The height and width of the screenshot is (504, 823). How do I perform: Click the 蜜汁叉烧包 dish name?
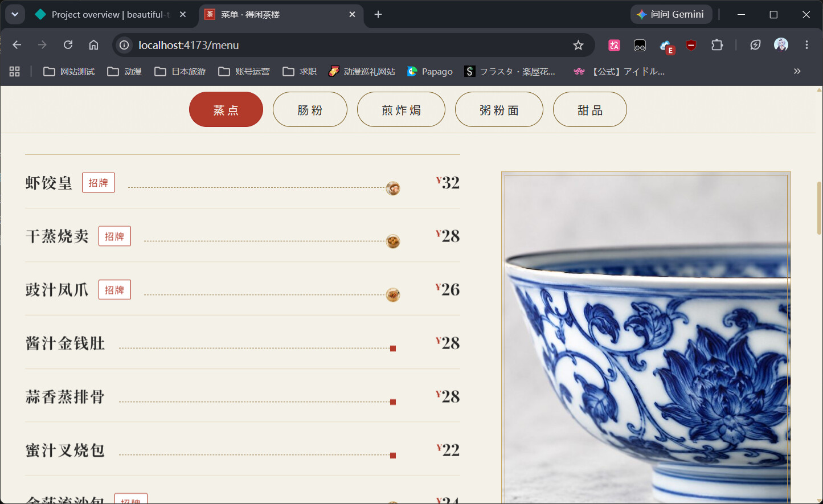tap(65, 450)
